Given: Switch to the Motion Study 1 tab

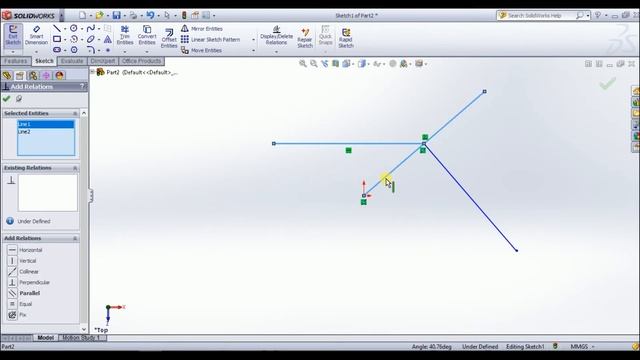Looking at the screenshot, I should (x=82, y=338).
